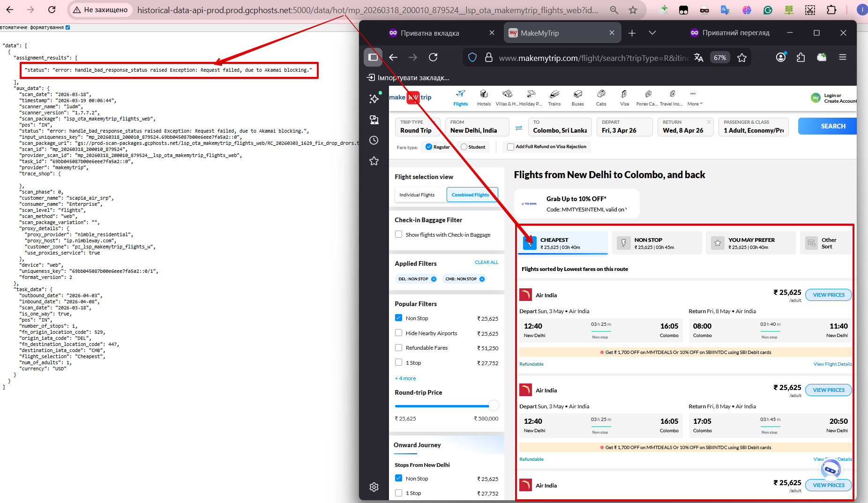Toggle auto-formatting checkbox in Chrome JSON view

pyautogui.click(x=67, y=27)
